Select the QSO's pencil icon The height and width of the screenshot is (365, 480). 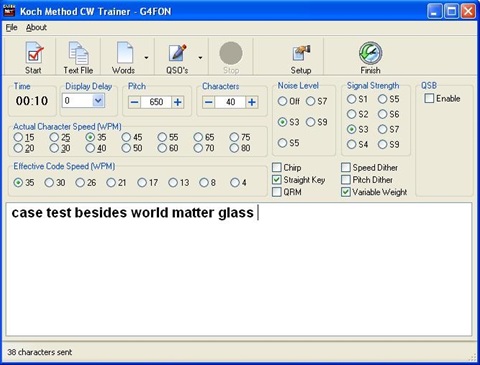click(x=177, y=53)
